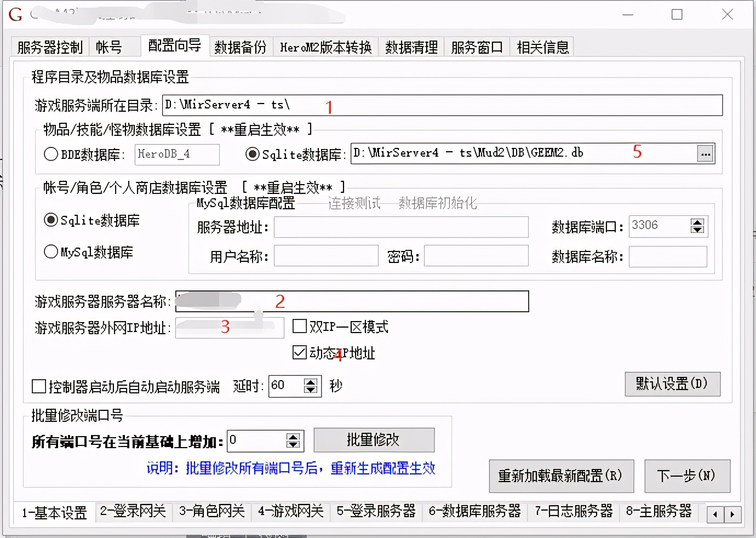The height and width of the screenshot is (538, 756).
Task: Click the 下一步(N) button
Action: click(688, 476)
